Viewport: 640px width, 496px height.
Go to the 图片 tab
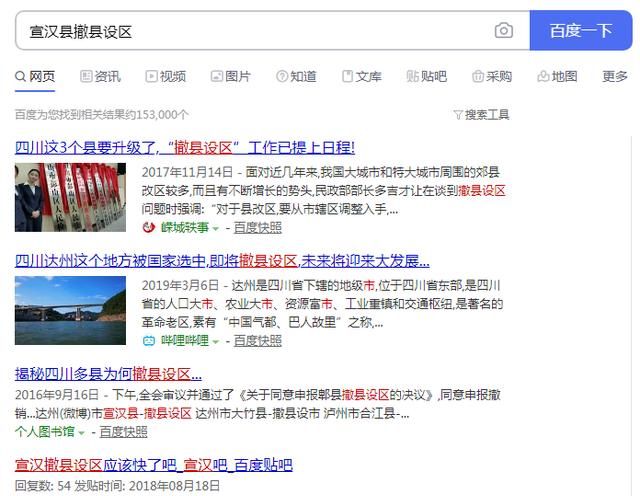231,76
